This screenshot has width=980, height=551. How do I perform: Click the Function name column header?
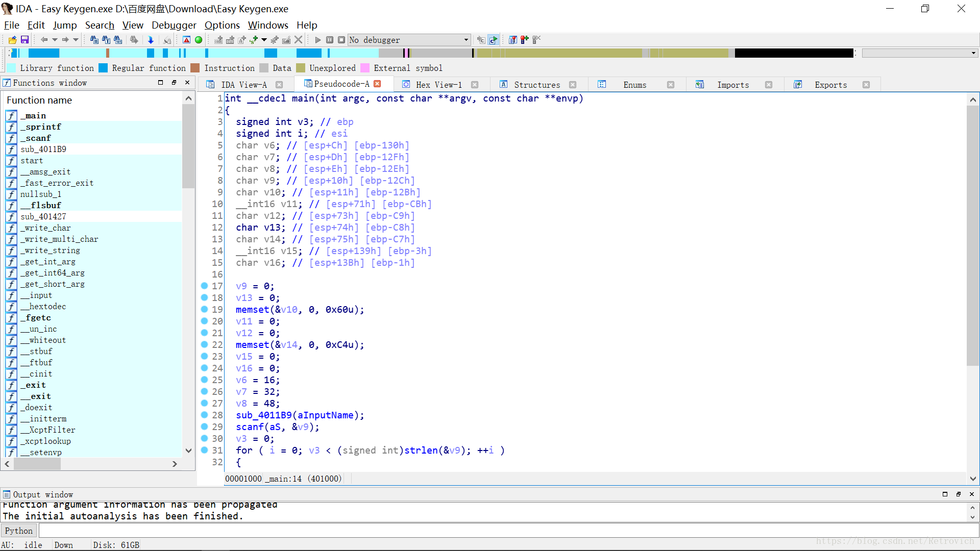[93, 101]
